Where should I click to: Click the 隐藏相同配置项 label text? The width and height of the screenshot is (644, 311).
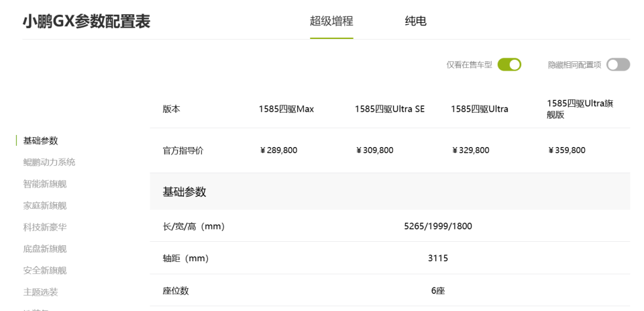click(x=575, y=65)
